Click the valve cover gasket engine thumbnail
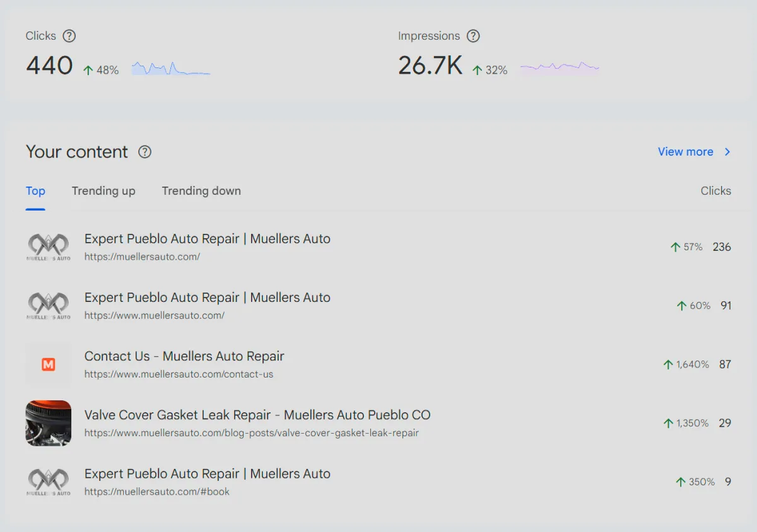 (x=49, y=423)
